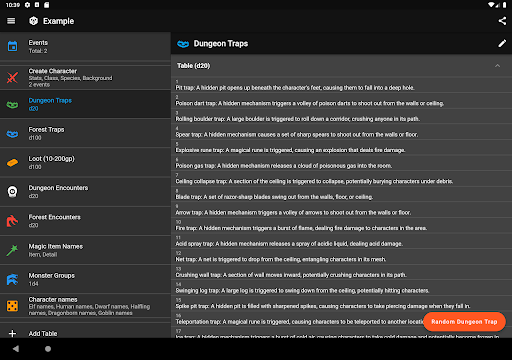The height and width of the screenshot is (360, 512).
Task: Tap the Android back navigation button
Action: point(16,349)
